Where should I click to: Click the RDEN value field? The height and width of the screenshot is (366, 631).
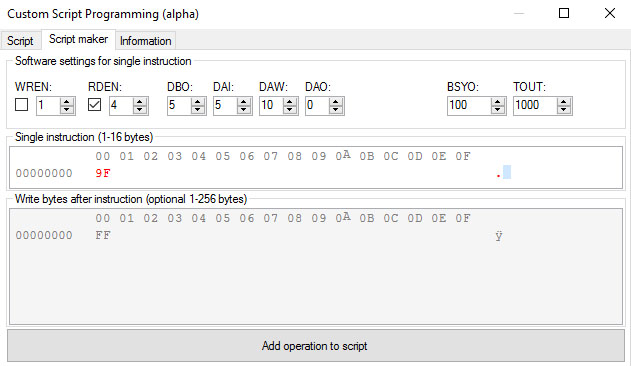tap(120, 105)
